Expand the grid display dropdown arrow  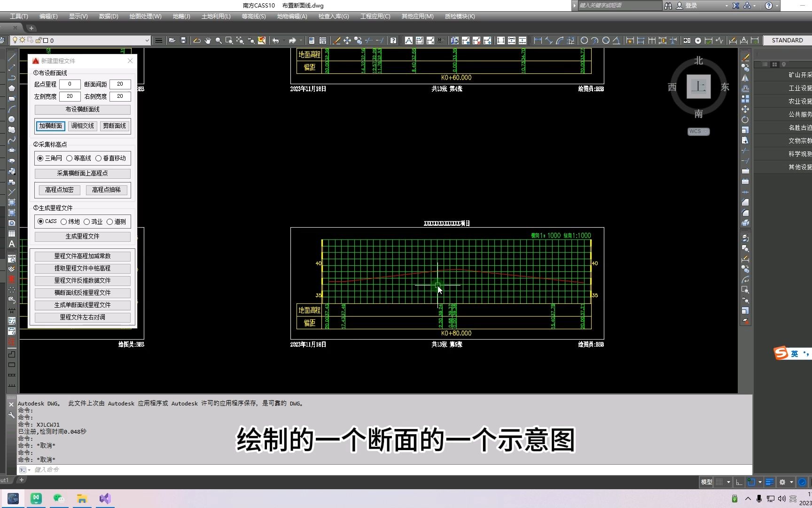pyautogui.click(x=728, y=482)
